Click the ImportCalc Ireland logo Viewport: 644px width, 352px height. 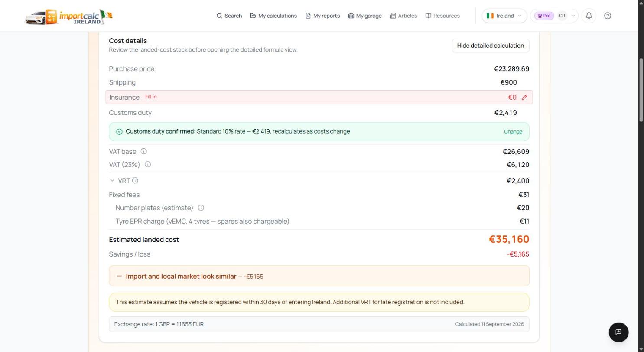click(x=69, y=16)
